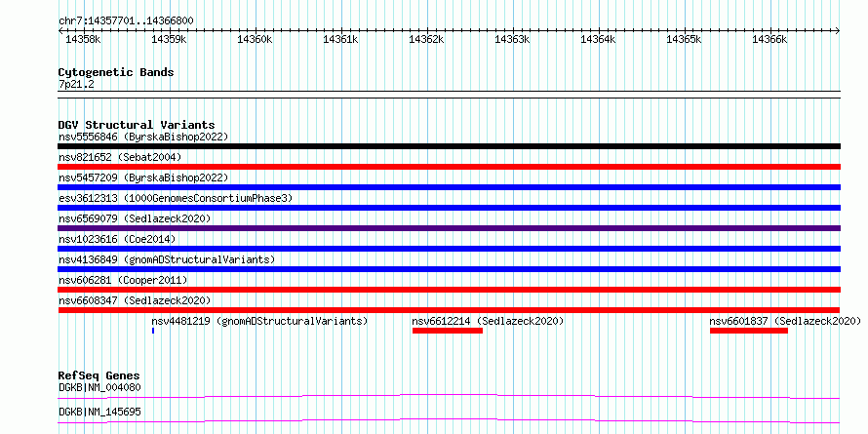The width and height of the screenshot is (868, 434).
Task: Select the 14365k ruler tick label
Action: tap(684, 39)
